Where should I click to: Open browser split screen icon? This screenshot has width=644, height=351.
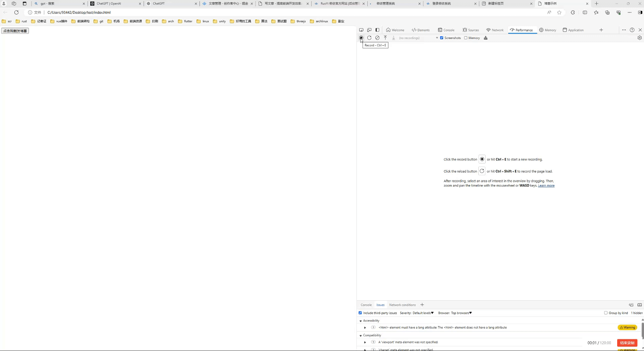tap(585, 12)
